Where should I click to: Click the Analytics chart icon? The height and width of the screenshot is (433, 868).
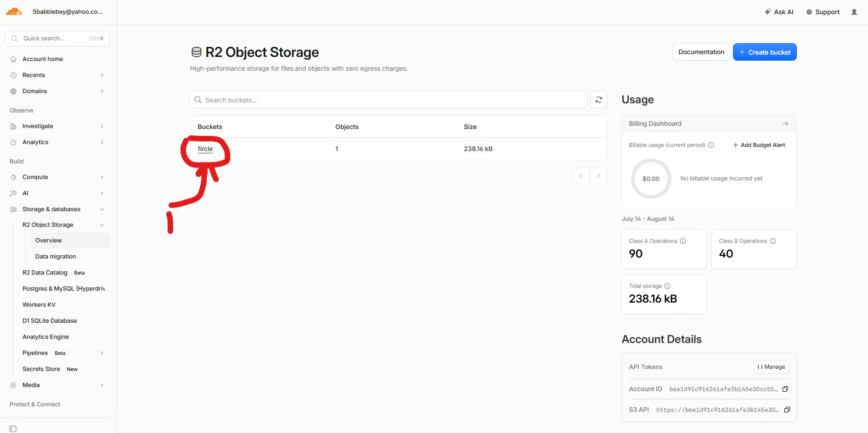tap(13, 142)
